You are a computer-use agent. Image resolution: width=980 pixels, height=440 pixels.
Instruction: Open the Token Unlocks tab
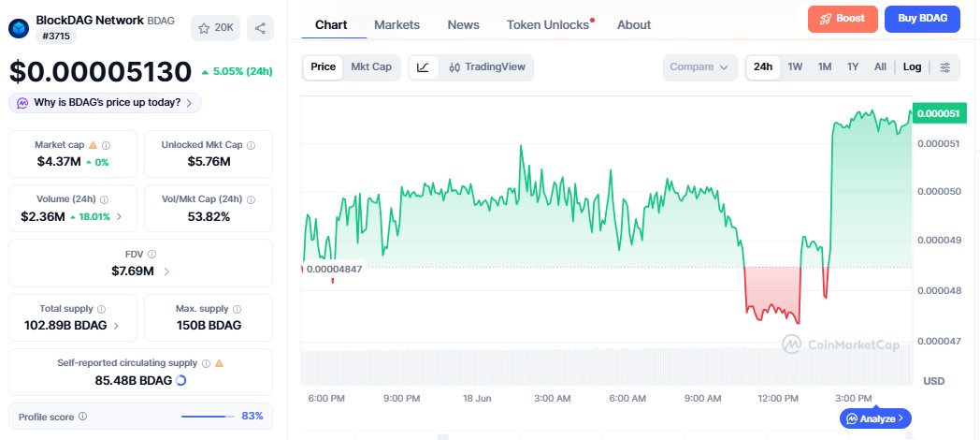[x=548, y=25]
